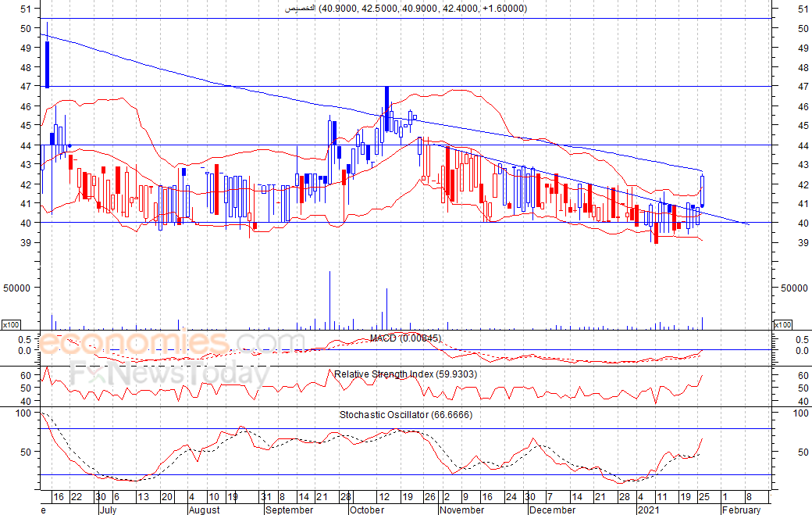Click the chart title with price values
Screen dimensions: 812x515
[x=404, y=9]
